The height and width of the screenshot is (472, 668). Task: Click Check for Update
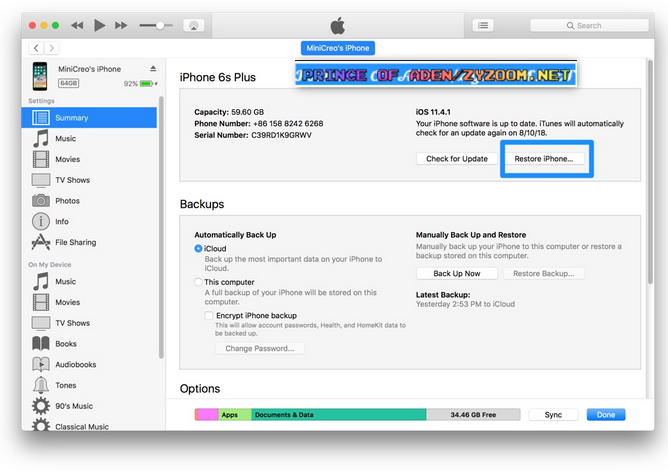pyautogui.click(x=457, y=158)
